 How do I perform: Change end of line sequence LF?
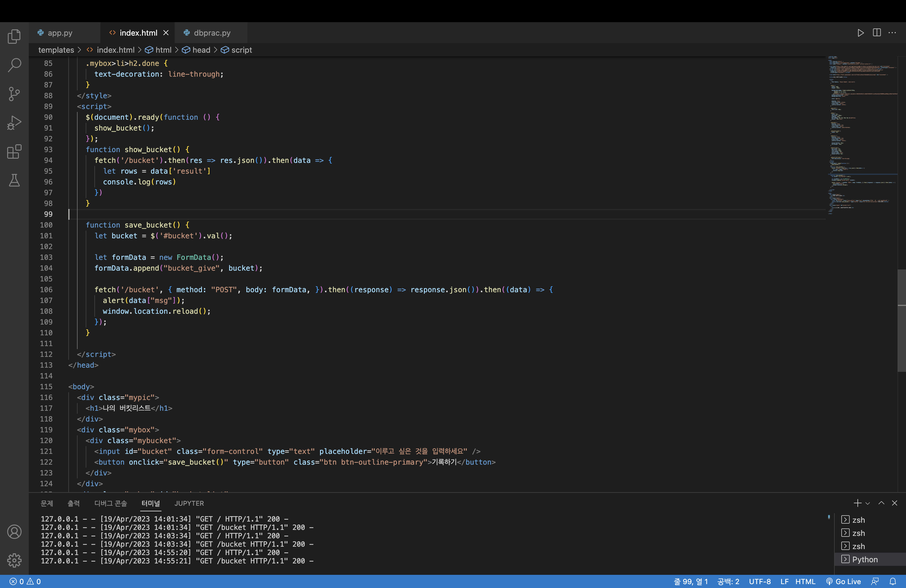click(784, 581)
